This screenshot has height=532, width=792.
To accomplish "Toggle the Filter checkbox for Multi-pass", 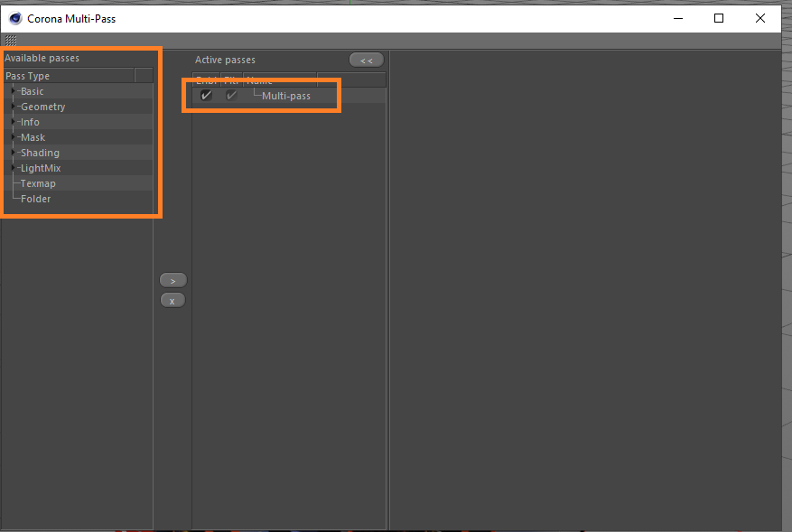I will [x=231, y=95].
